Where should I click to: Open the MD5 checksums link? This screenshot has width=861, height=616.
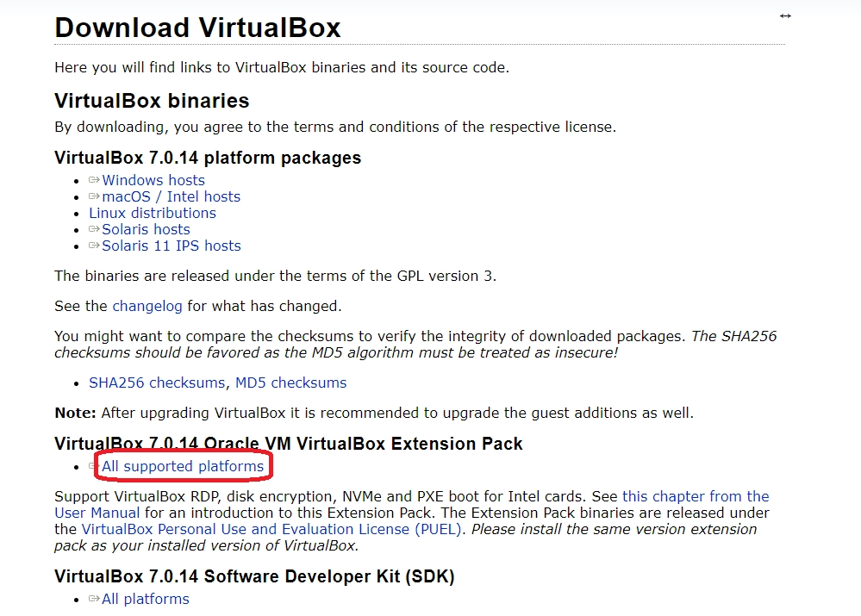pos(291,383)
